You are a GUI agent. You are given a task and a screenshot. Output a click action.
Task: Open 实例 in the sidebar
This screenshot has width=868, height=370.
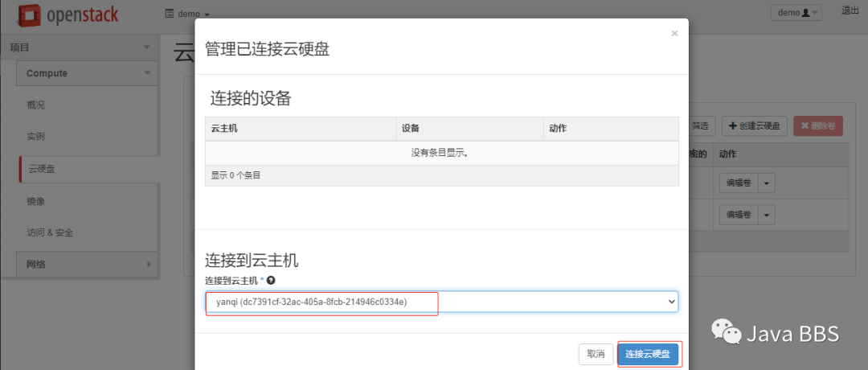click(36, 137)
